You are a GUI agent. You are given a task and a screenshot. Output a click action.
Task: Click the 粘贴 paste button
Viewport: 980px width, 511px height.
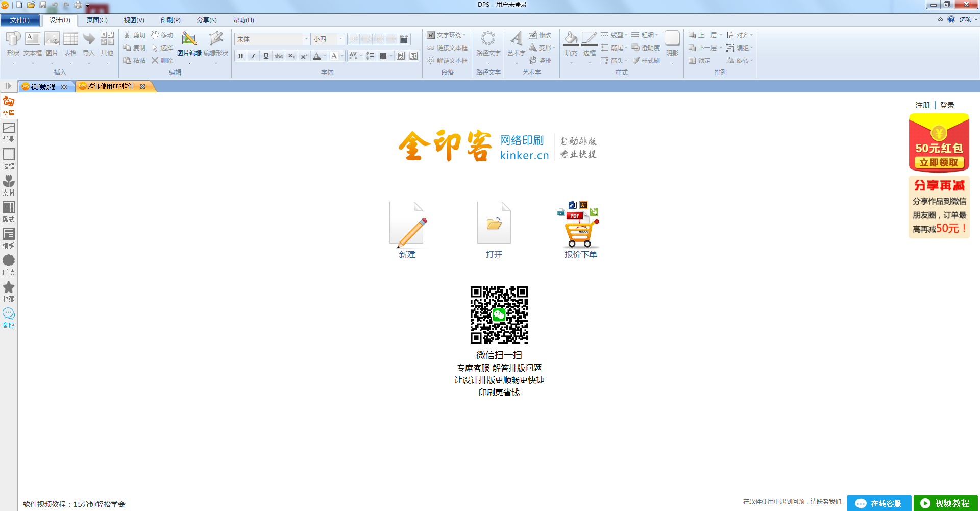click(135, 60)
